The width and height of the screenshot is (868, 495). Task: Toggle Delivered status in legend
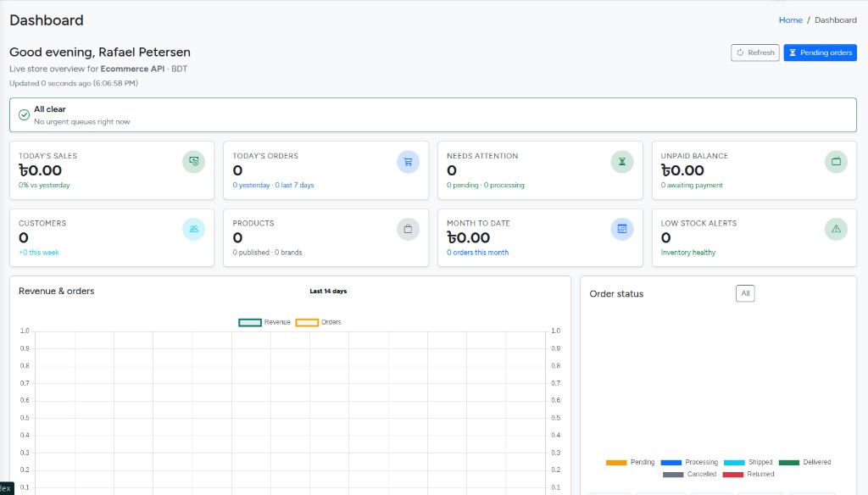(805, 462)
